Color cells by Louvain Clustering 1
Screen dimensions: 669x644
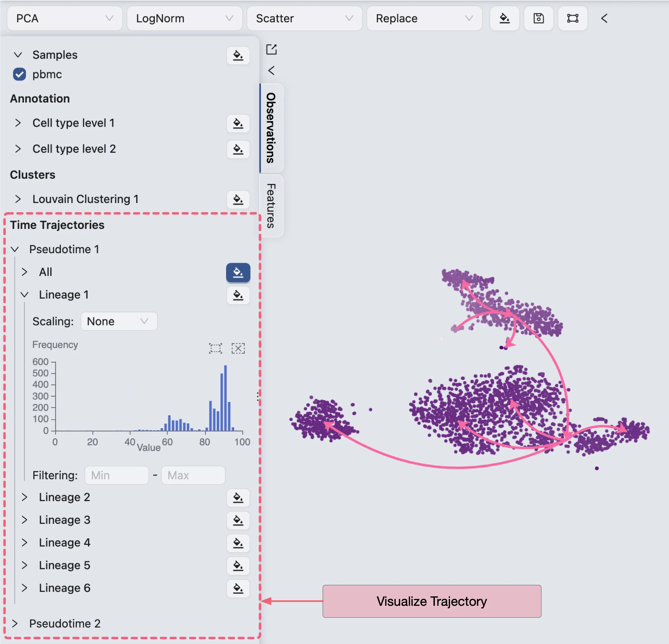pyautogui.click(x=238, y=199)
